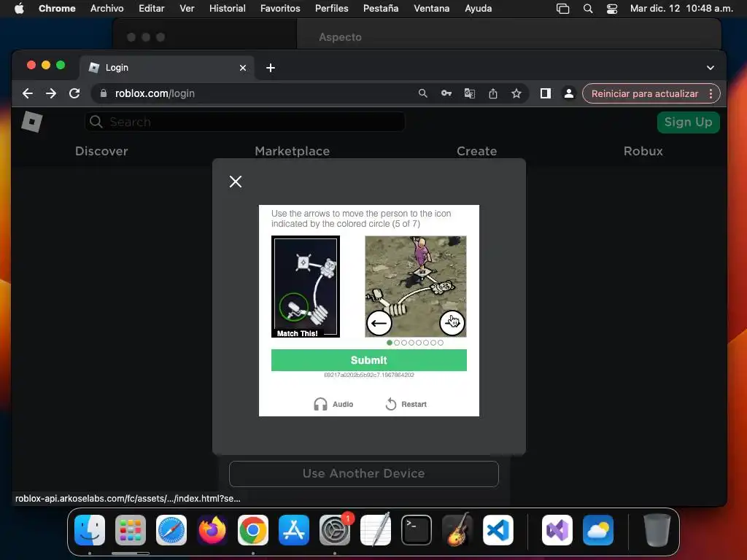Viewport: 747px width, 560px height.
Task: Open the Editar menu
Action: click(152, 8)
